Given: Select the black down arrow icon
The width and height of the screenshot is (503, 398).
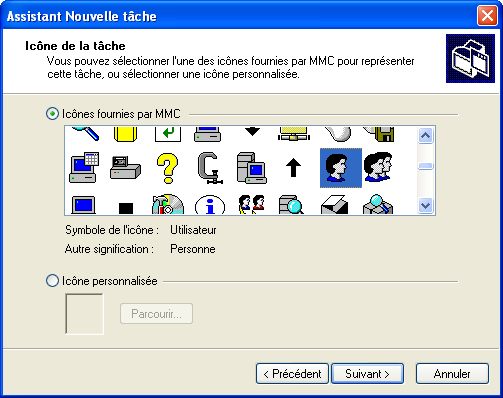Looking at the screenshot, I should coord(252,131).
